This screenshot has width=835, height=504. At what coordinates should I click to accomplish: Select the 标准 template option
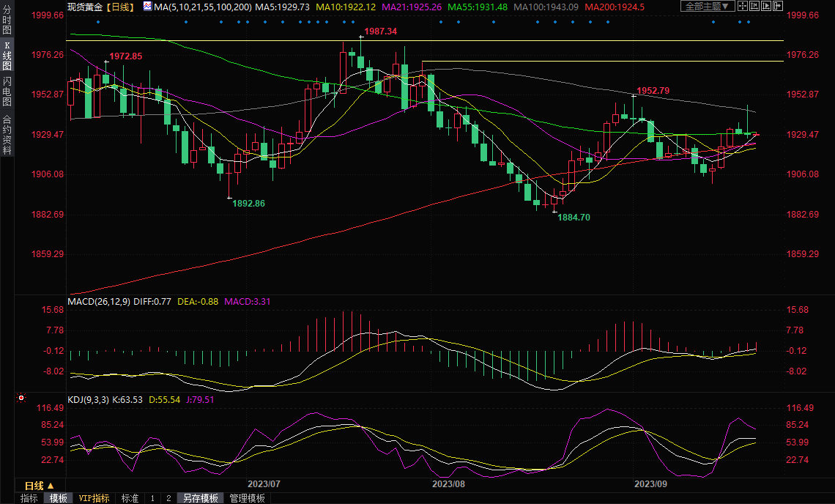[x=130, y=498]
